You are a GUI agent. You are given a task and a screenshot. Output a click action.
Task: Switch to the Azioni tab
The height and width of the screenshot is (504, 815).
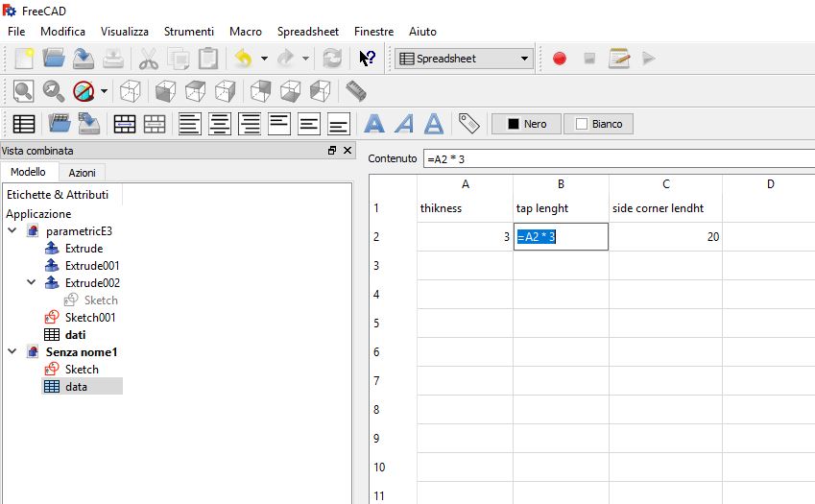tap(82, 173)
